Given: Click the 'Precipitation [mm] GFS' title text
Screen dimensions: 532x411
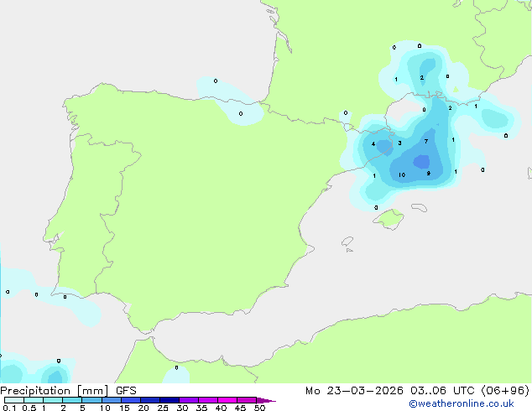Looking at the screenshot, I should tap(68, 391).
